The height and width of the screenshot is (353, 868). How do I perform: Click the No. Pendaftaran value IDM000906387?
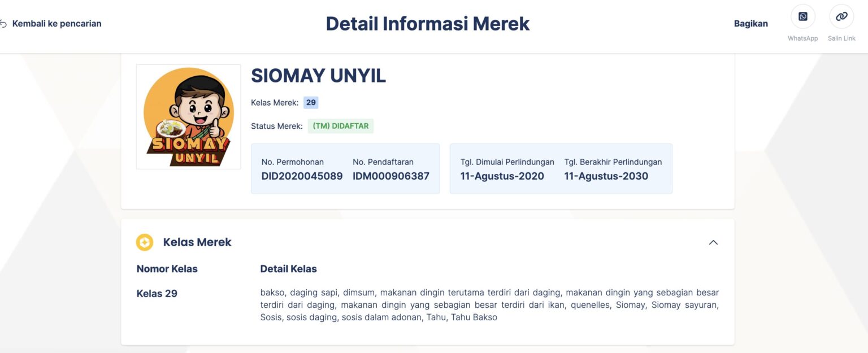[391, 176]
